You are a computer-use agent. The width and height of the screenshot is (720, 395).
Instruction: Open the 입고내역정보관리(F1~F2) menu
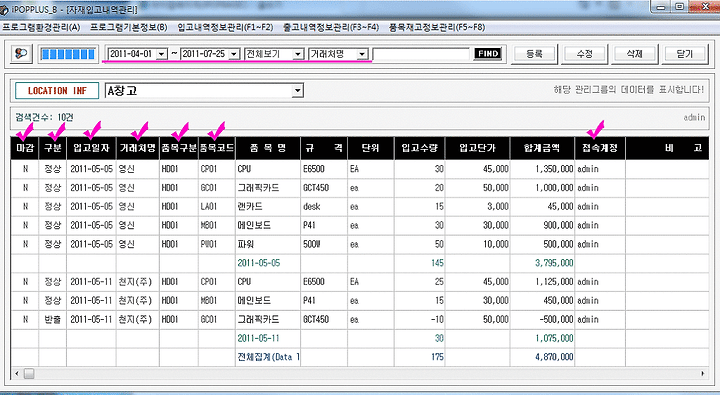[x=225, y=28]
